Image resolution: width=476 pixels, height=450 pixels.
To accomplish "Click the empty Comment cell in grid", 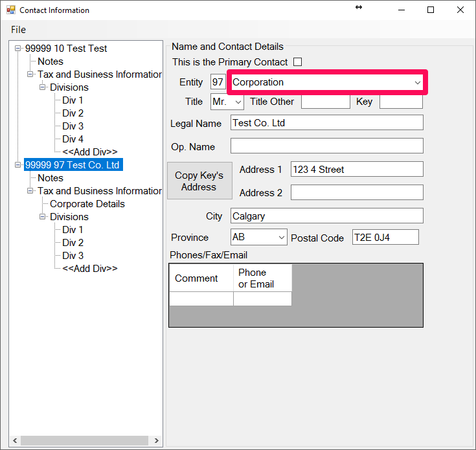I will point(201,298).
